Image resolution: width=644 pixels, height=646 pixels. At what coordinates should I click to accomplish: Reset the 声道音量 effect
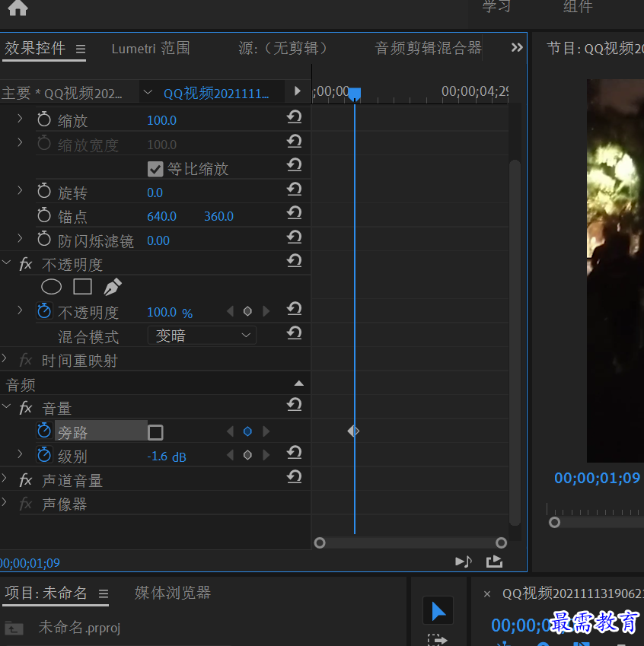point(295,477)
